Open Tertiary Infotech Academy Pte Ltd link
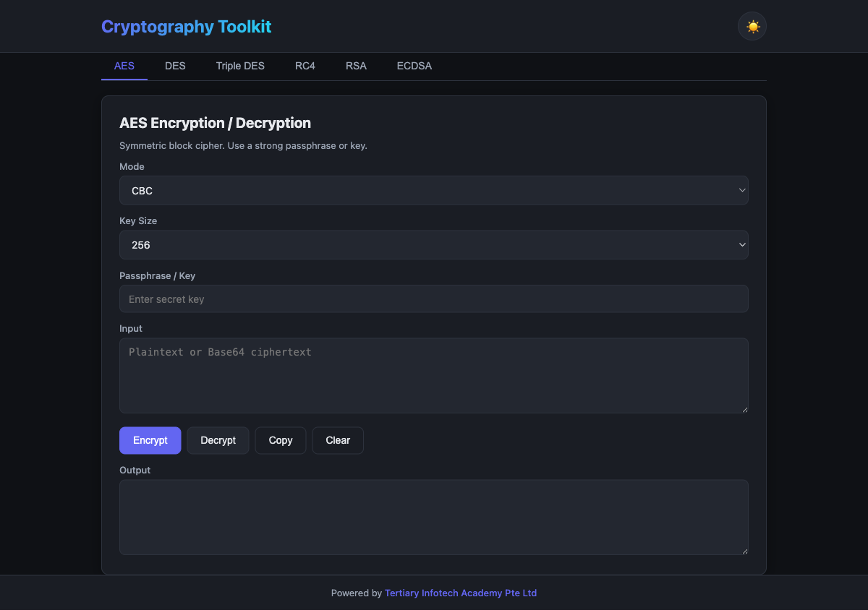 [461, 593]
